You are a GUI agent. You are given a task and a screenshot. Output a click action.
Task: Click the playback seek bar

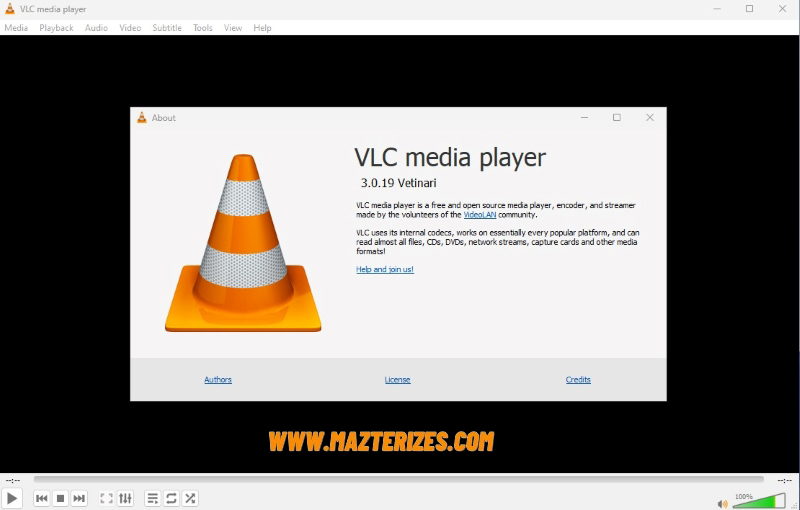(x=398, y=479)
